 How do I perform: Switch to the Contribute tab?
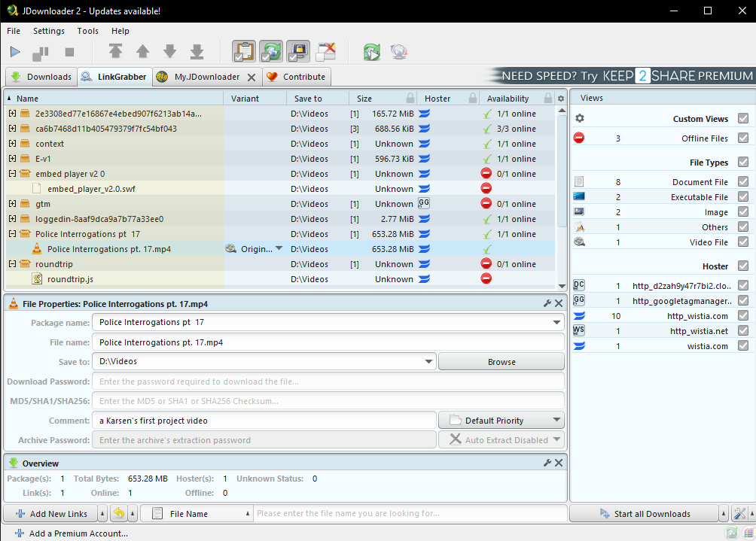click(x=297, y=77)
